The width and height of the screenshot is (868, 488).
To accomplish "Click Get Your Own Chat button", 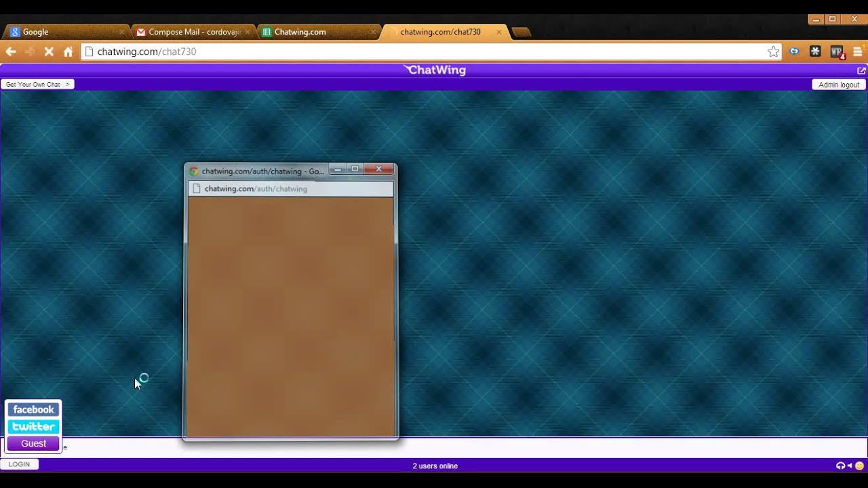I will point(37,85).
